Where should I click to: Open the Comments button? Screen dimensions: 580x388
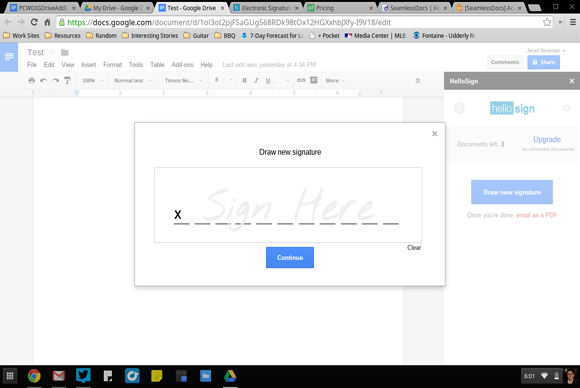coord(505,62)
